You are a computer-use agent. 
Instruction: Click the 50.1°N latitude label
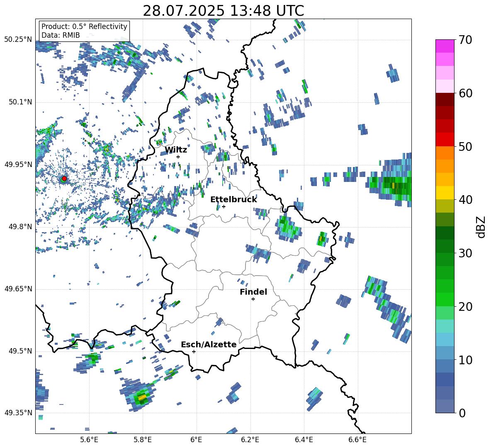coord(20,102)
